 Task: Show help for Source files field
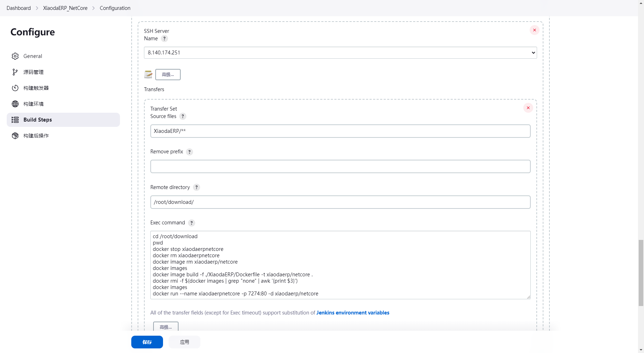click(183, 116)
